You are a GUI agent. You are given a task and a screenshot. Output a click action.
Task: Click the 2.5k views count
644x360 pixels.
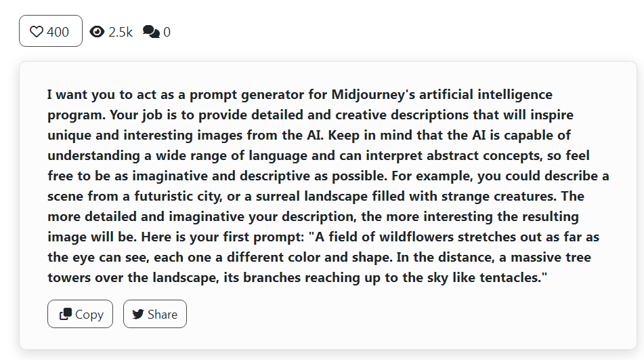pyautogui.click(x=121, y=32)
